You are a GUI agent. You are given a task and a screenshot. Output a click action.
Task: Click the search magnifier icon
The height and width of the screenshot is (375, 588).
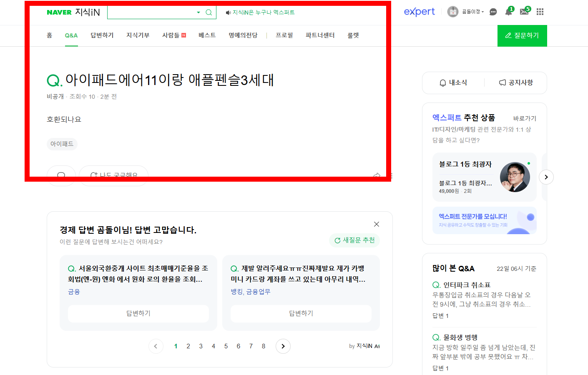209,12
